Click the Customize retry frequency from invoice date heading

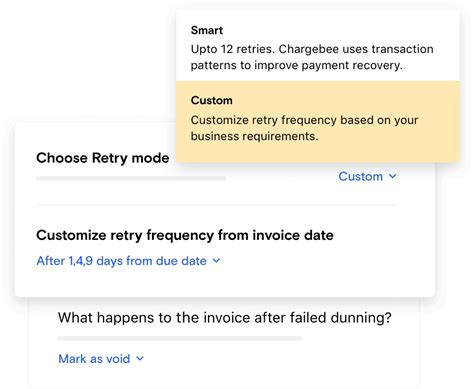tap(185, 235)
